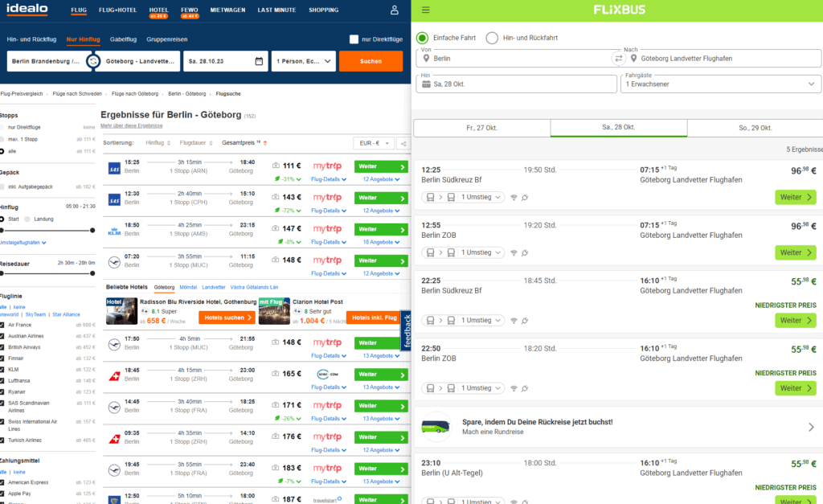Screen dimensions: 823x504
Task: Click Weiter for the 111 € flight
Action: tap(382, 166)
